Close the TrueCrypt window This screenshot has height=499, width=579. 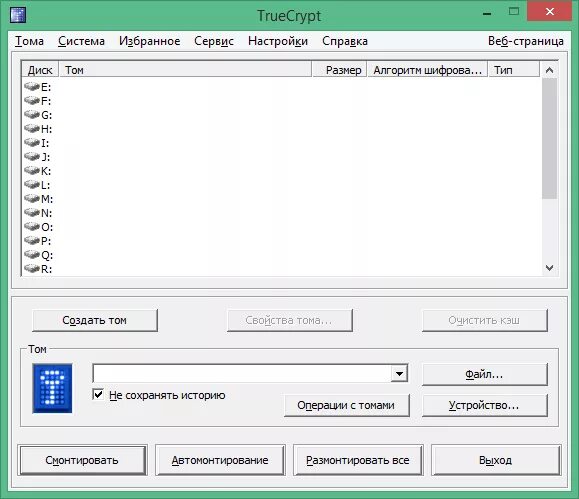[x=550, y=11]
